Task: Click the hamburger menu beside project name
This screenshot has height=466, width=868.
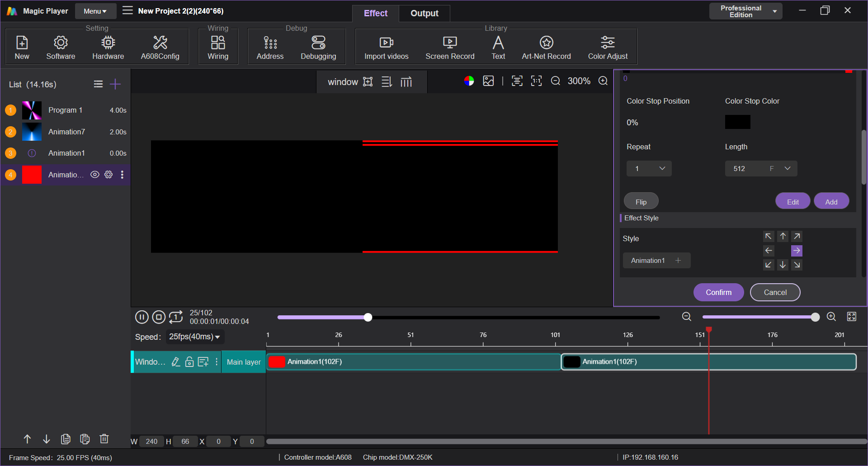Action: click(127, 10)
